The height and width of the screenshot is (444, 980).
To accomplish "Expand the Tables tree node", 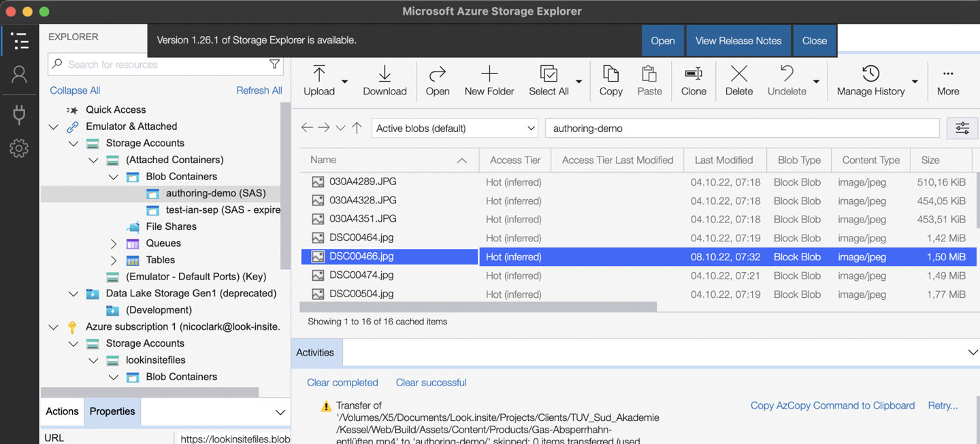I will click(114, 260).
